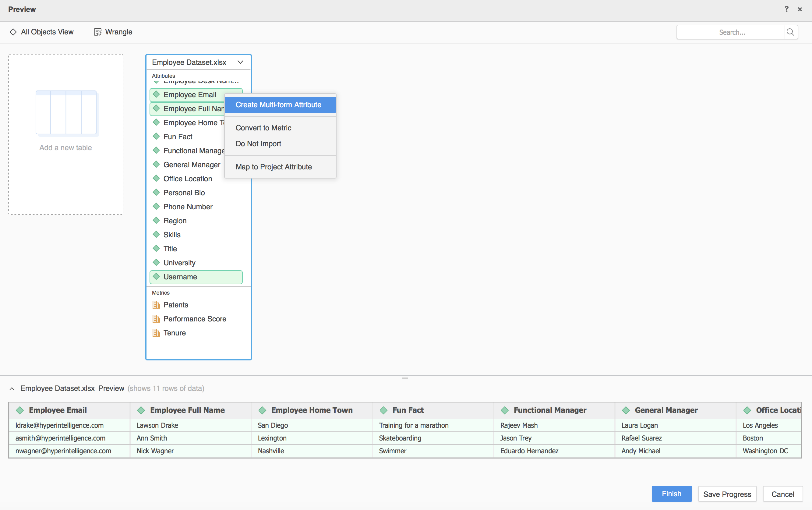Click the All Objects View diamond icon
The height and width of the screenshot is (510, 812).
point(13,32)
